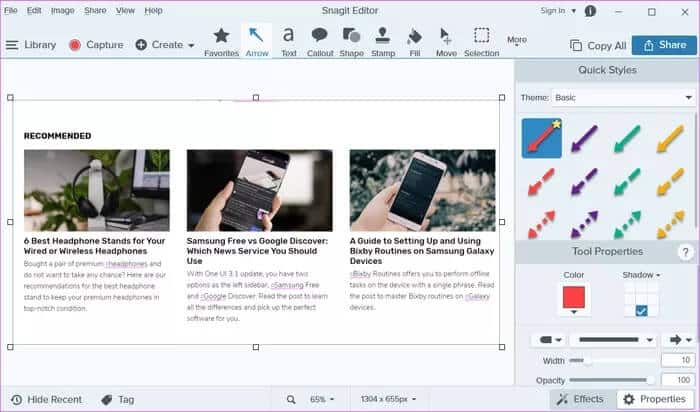700x412 pixels.
Task: Choose the dotted purple arrow quick style
Action: click(x=584, y=225)
